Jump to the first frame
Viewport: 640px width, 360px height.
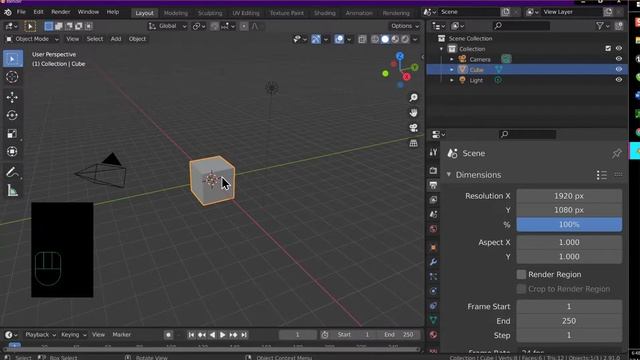tap(191, 335)
